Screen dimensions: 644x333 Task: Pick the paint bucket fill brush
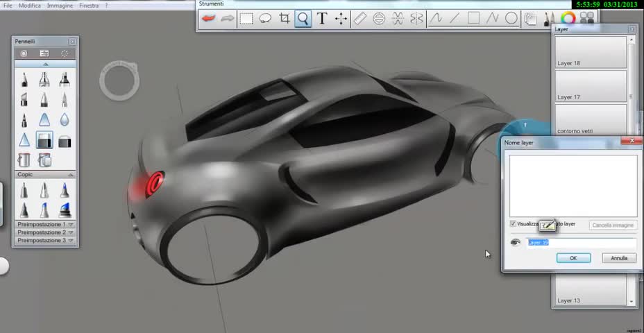coord(24,160)
